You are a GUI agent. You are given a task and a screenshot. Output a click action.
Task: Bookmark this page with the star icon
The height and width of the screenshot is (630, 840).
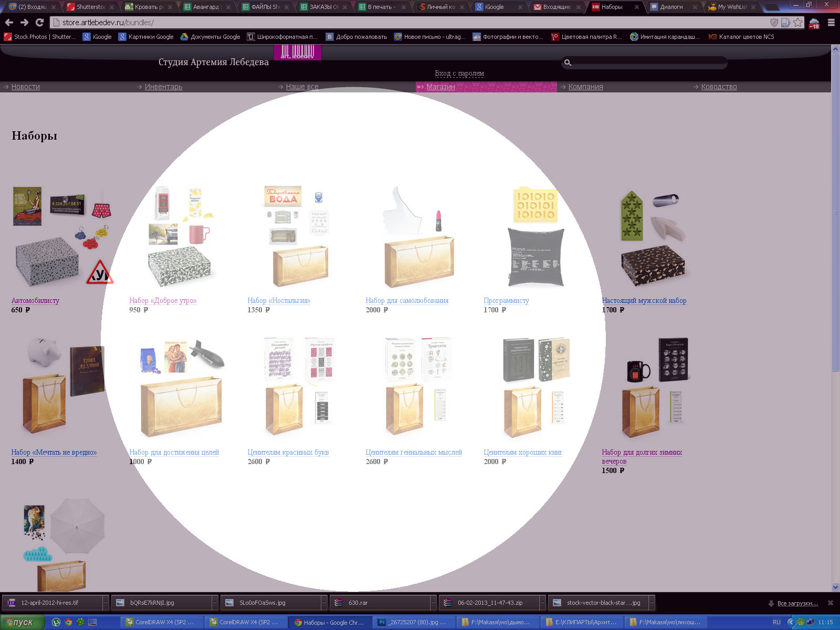tap(798, 23)
